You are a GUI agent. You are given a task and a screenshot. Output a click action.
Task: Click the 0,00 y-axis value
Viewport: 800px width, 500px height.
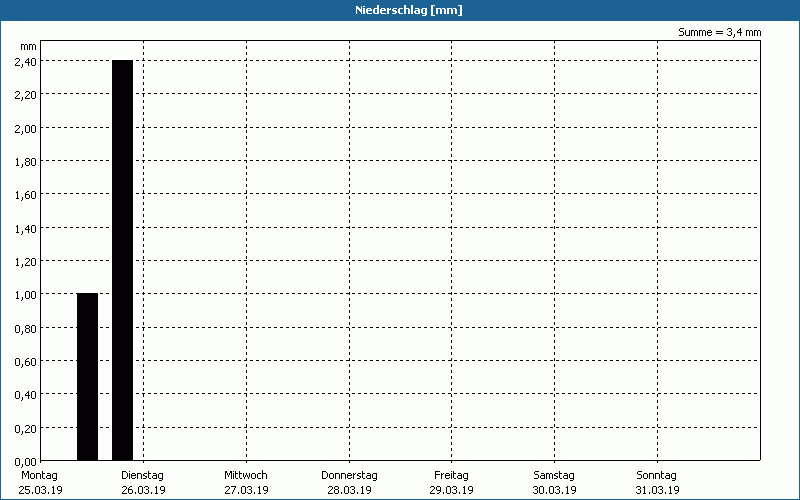[26, 462]
